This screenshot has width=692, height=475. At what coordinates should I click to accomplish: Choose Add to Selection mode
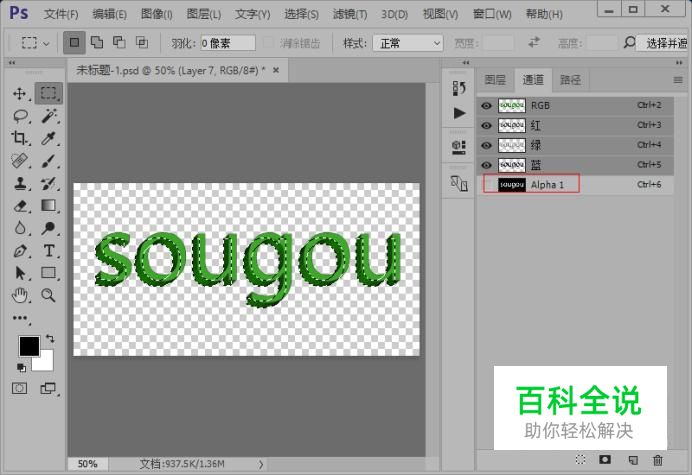(x=97, y=42)
